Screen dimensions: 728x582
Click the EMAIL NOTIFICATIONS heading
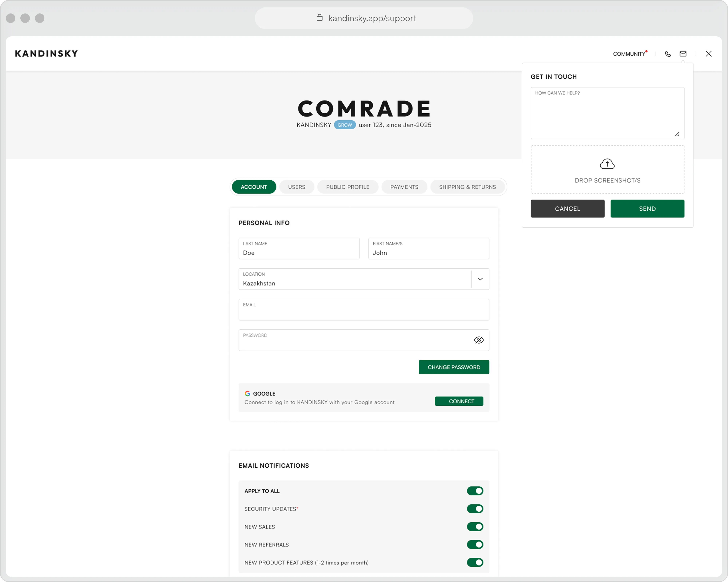pyautogui.click(x=274, y=466)
